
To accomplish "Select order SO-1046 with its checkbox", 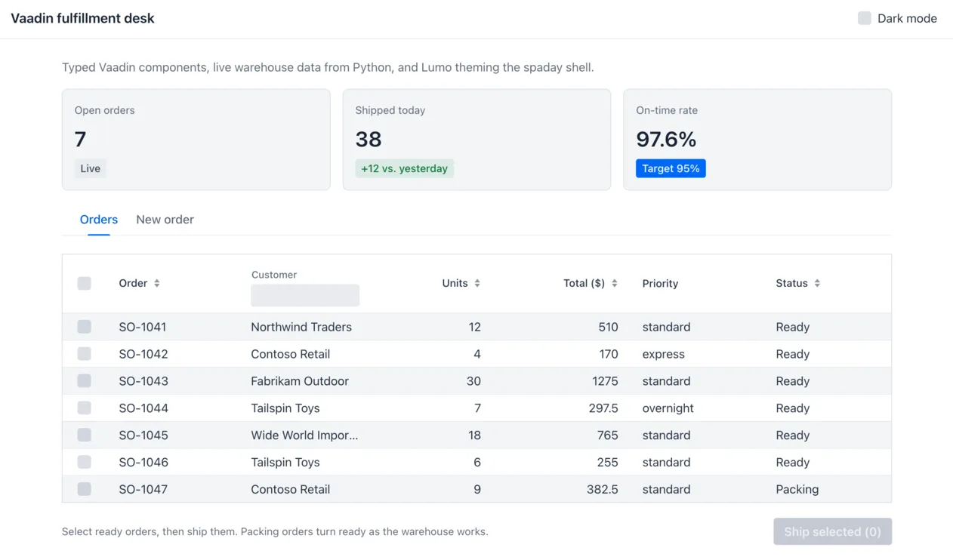I will [84, 462].
